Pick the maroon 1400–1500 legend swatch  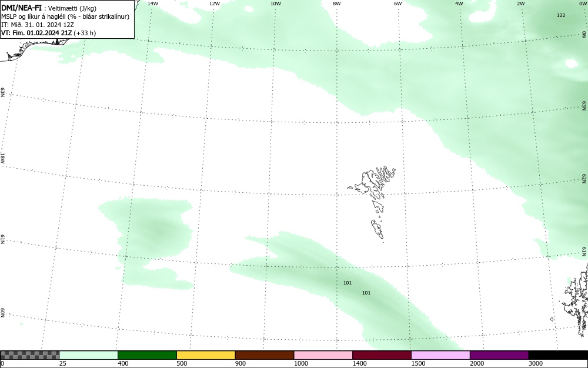pos(382,355)
